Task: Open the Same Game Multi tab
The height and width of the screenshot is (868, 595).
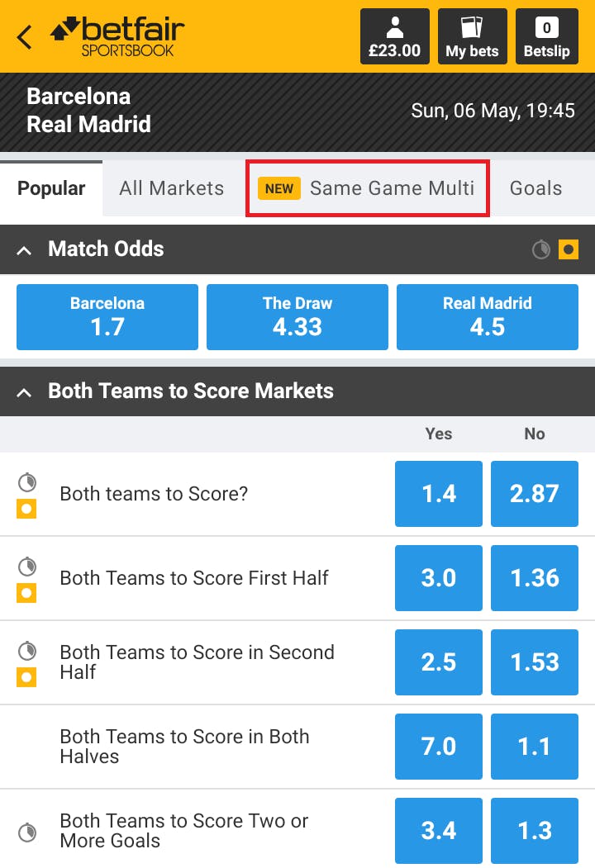Action: [368, 188]
